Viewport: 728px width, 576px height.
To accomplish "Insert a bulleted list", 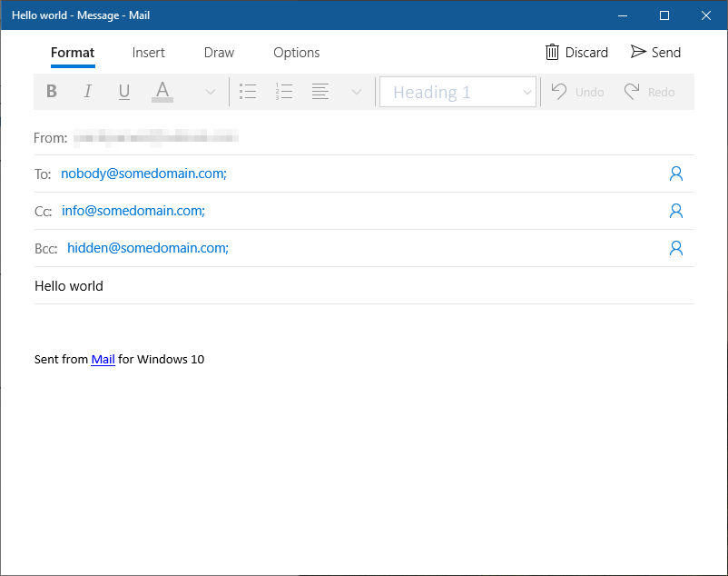I will (248, 92).
